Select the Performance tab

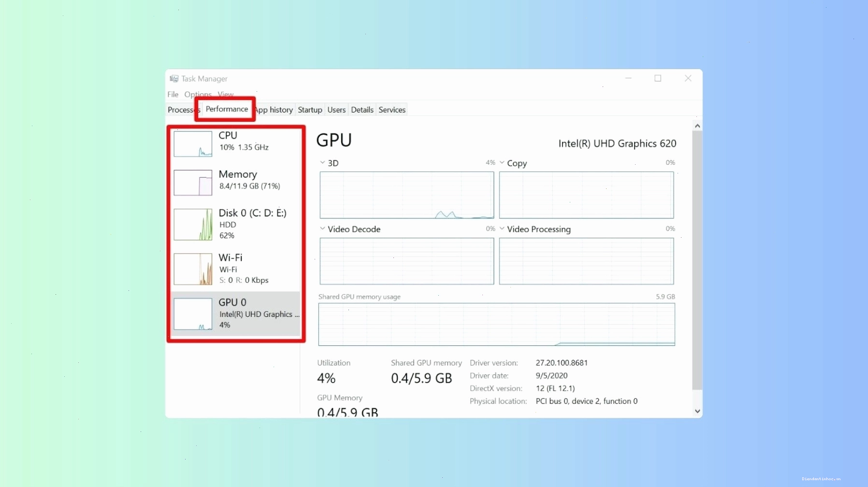pyautogui.click(x=227, y=109)
